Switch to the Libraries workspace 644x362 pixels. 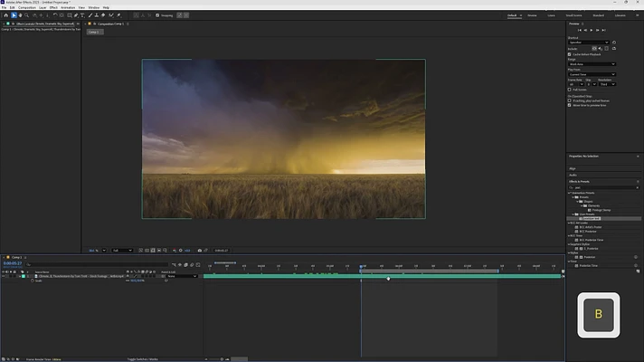tap(620, 15)
